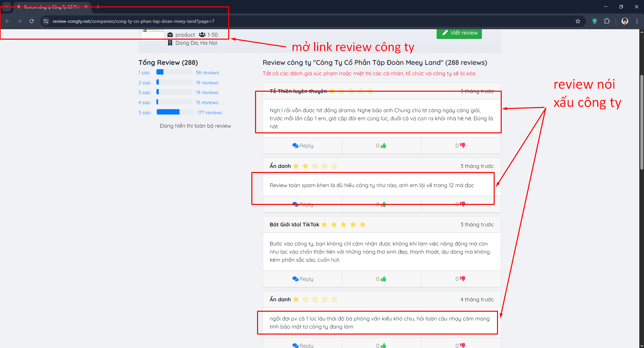Screen dimensions: 644x348
Task: Open a new tab with the plus button
Action: click(x=98, y=7)
